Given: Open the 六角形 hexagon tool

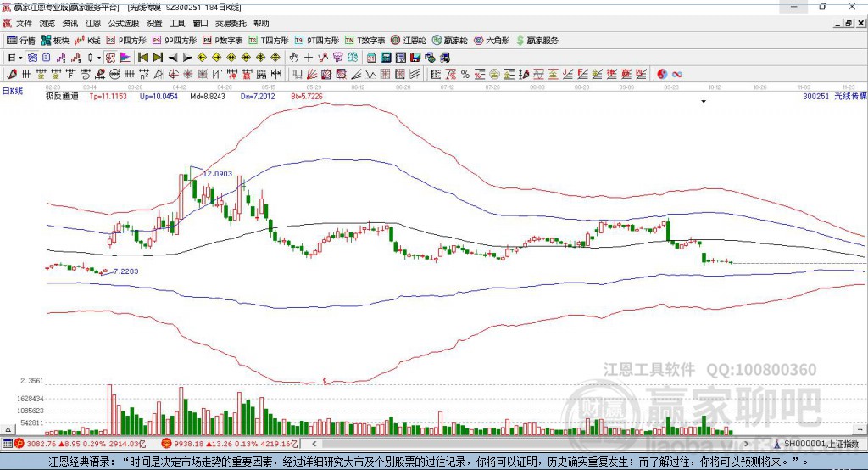Looking at the screenshot, I should pyautogui.click(x=492, y=41).
